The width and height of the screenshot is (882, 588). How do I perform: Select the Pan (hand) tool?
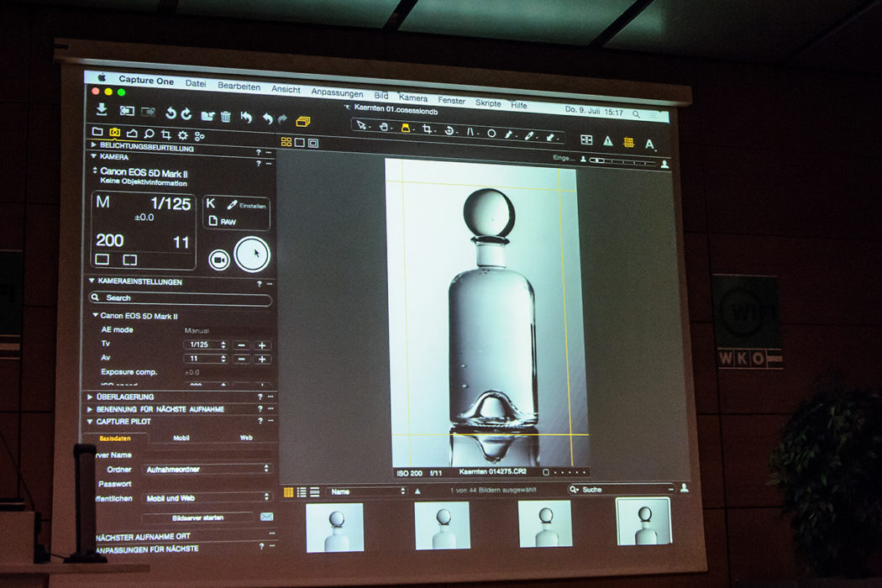[383, 126]
